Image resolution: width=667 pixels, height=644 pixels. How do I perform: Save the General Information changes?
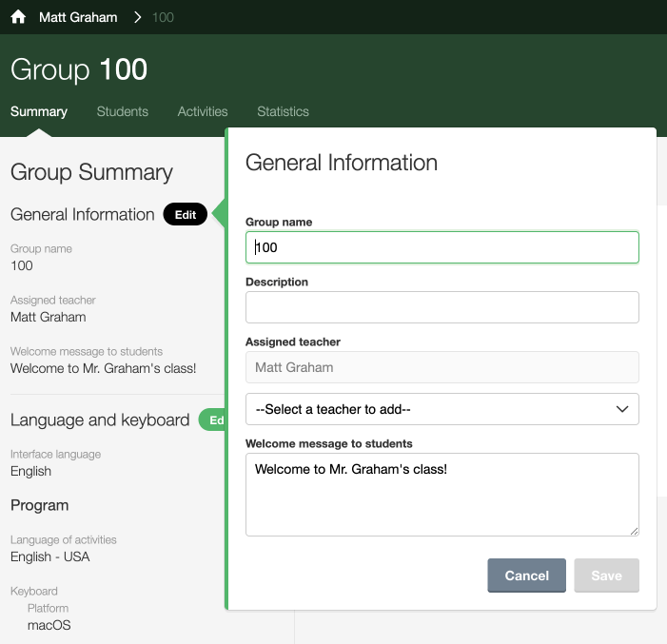[x=607, y=576]
